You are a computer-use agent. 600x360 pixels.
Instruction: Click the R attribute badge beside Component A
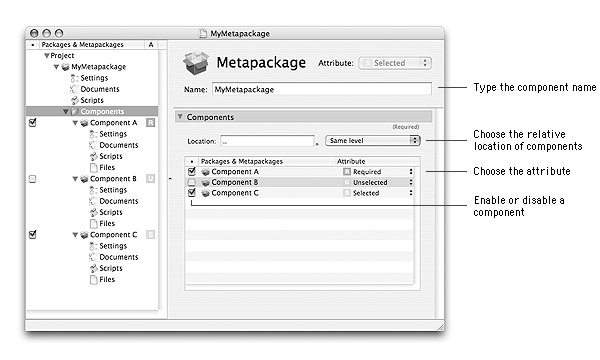pyautogui.click(x=151, y=123)
